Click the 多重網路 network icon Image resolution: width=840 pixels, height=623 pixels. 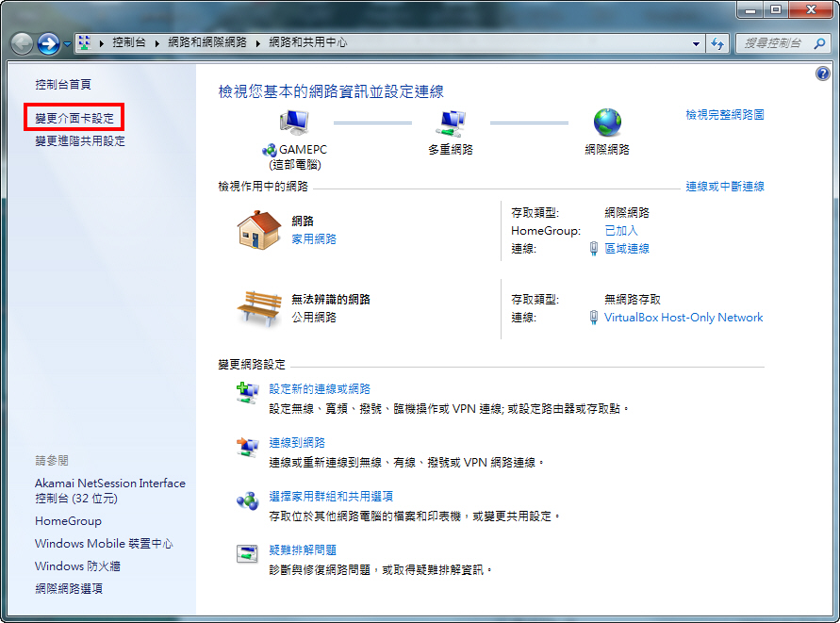click(449, 123)
